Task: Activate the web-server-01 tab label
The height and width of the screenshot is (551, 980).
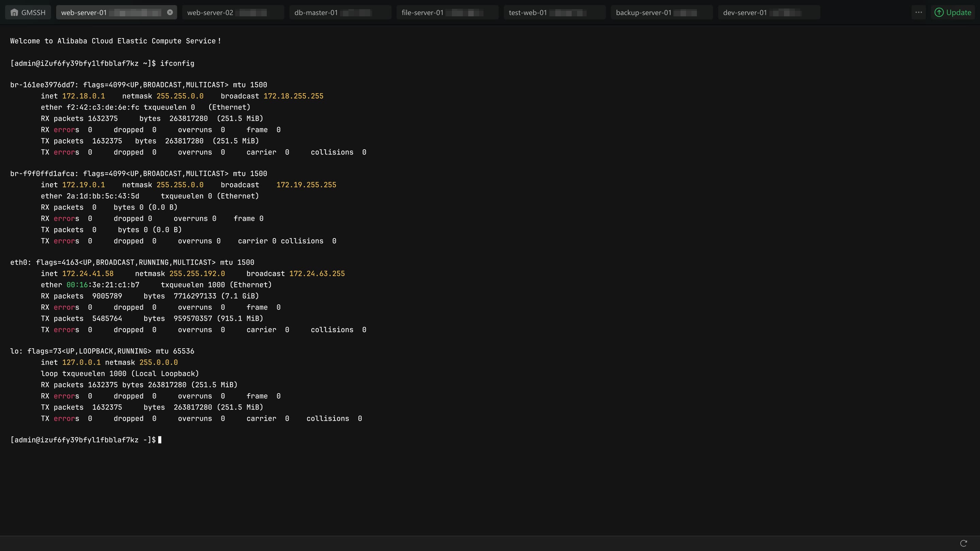Action: (84, 13)
